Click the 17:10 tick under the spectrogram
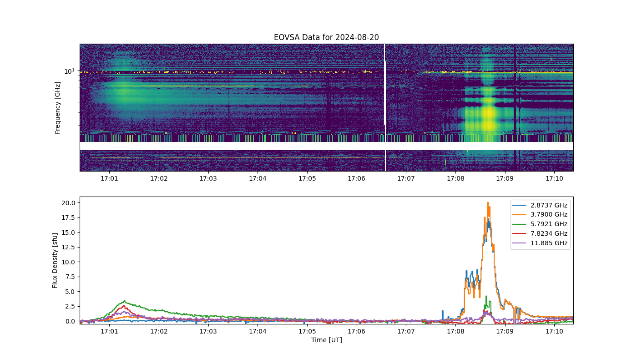The height and width of the screenshot is (364, 637). [x=554, y=179]
